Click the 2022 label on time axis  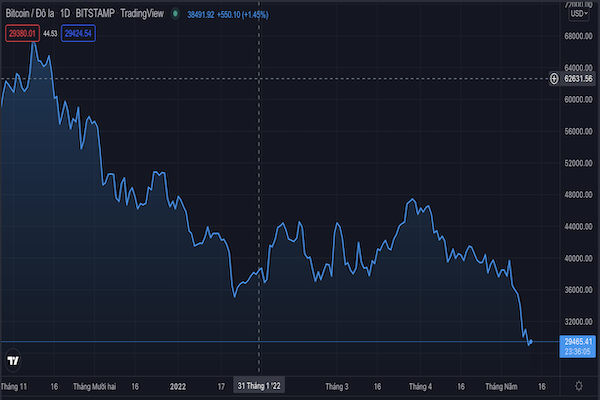click(x=178, y=385)
